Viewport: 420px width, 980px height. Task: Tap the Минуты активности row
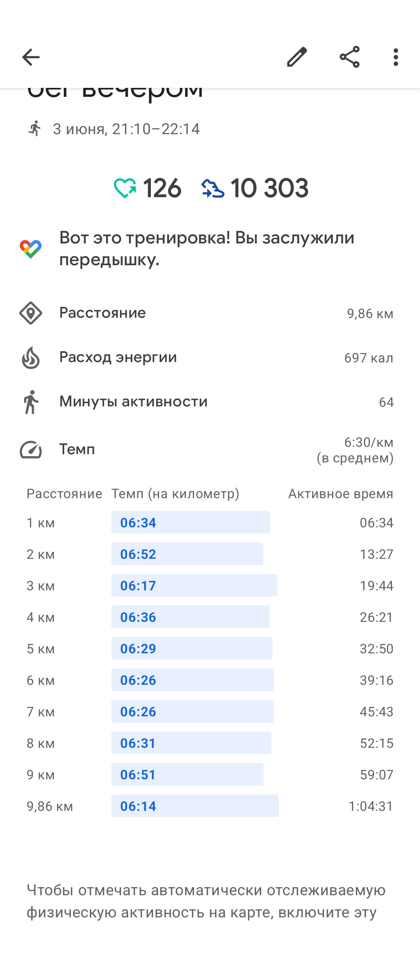(x=210, y=402)
